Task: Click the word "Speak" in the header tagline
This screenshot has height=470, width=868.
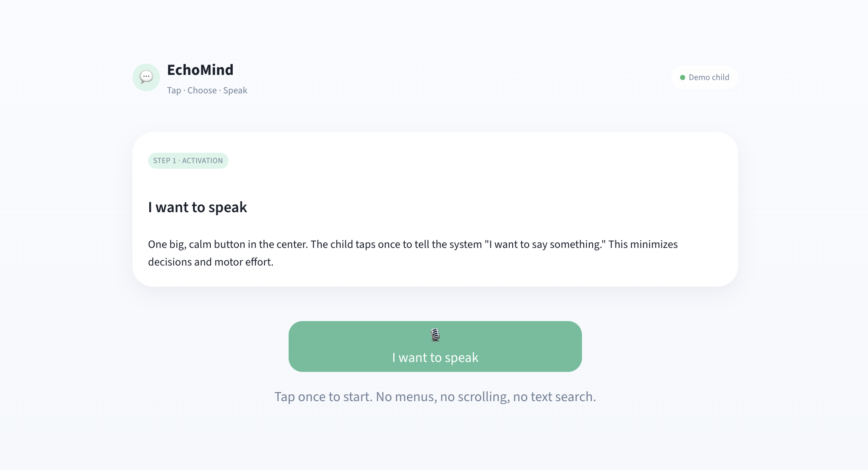Action: pyautogui.click(x=235, y=90)
